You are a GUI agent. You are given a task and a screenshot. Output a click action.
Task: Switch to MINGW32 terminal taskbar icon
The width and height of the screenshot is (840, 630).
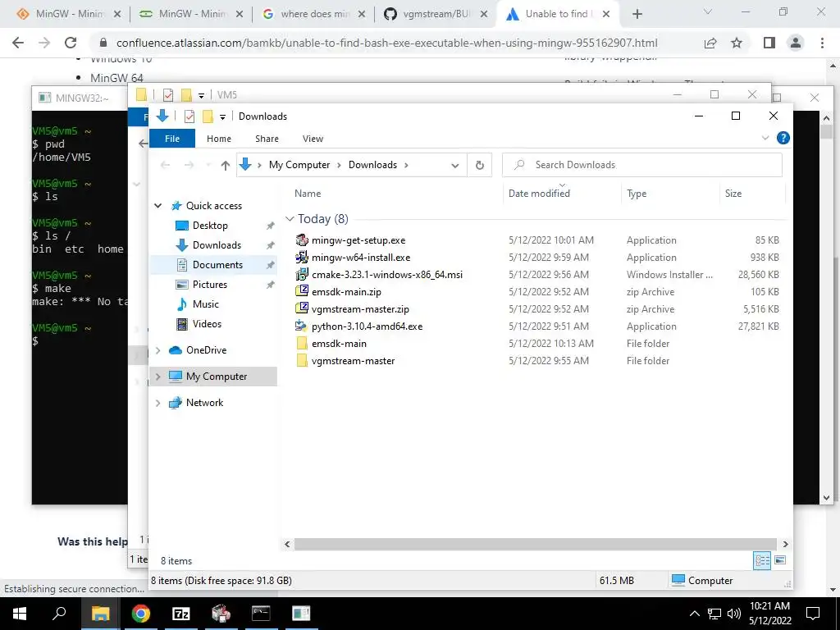[301, 614]
